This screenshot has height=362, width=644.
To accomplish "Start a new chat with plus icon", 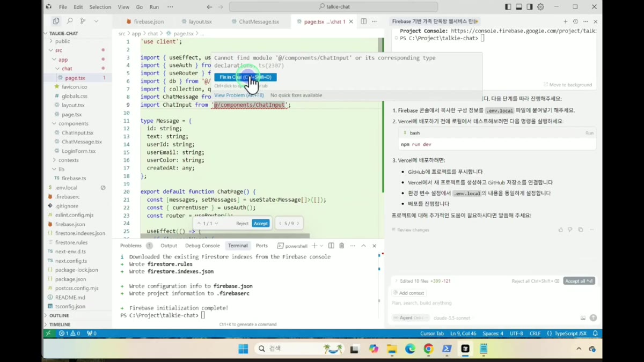I will pyautogui.click(x=565, y=21).
